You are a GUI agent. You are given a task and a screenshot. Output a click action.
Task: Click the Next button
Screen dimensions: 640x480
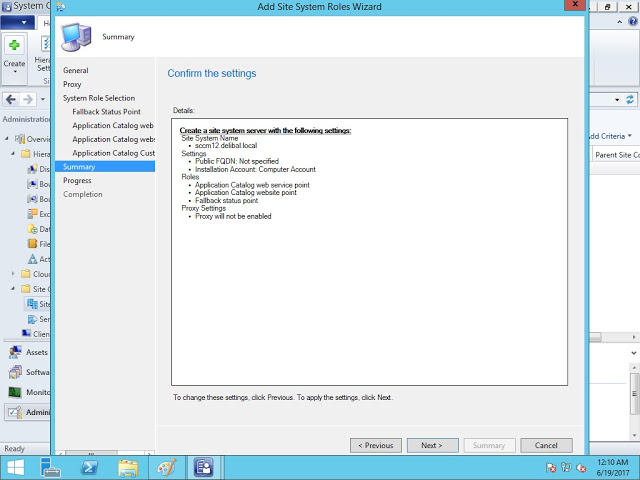tap(432, 445)
